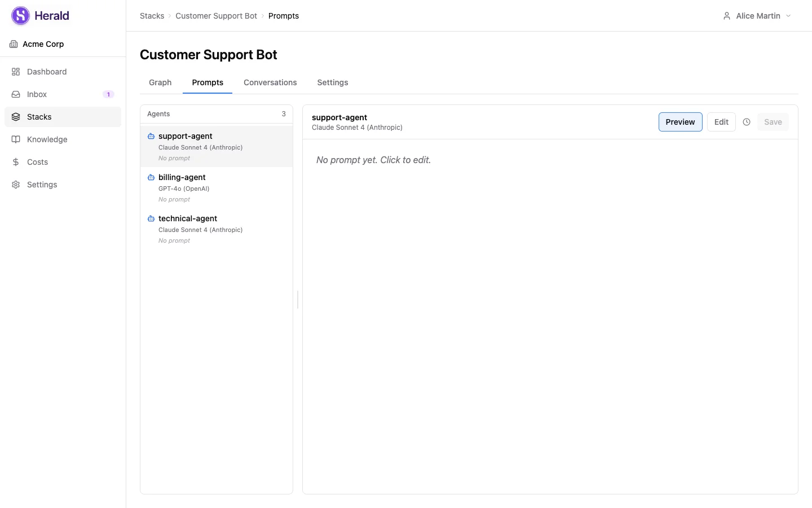This screenshot has height=508, width=812.
Task: Click the empty prompt text to edit
Action: pyautogui.click(x=373, y=160)
